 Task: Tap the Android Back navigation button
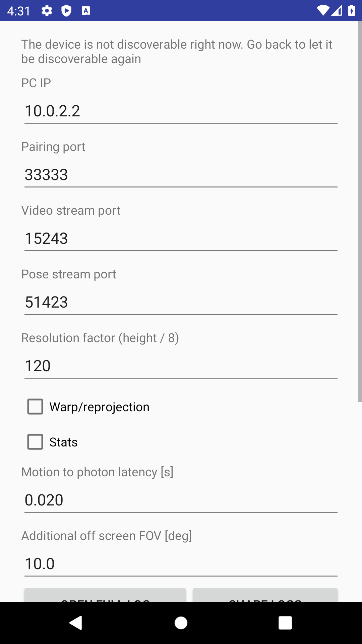pos(76,623)
